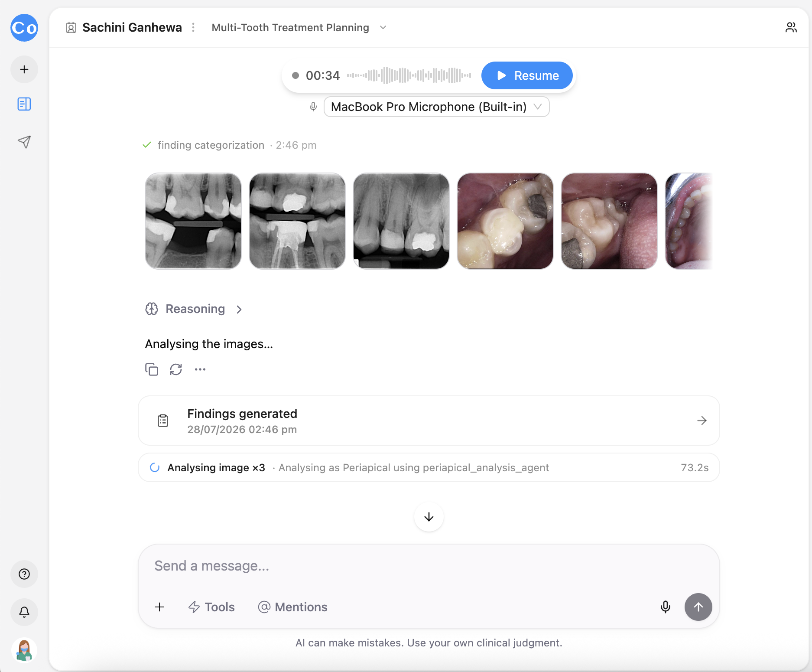Open fifth intraoral photo thumbnail
This screenshot has width=812, height=672.
pos(609,221)
